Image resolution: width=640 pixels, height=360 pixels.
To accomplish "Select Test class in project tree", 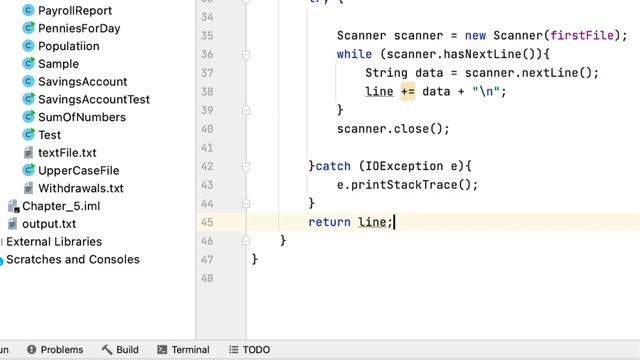I will point(49,135).
